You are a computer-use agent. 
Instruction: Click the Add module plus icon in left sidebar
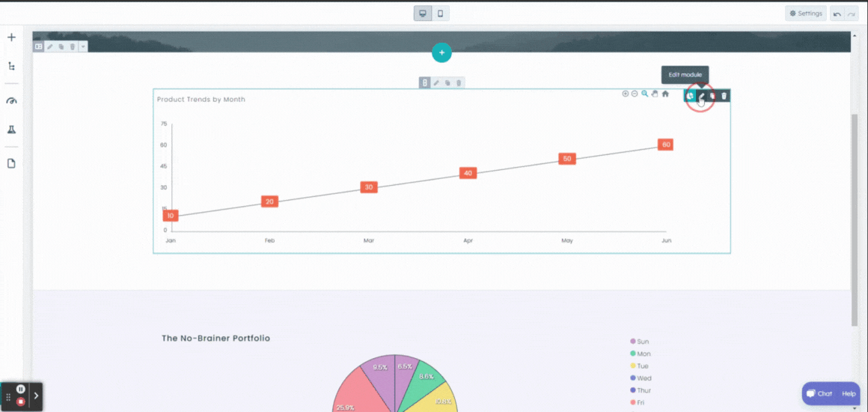pyautogui.click(x=11, y=37)
